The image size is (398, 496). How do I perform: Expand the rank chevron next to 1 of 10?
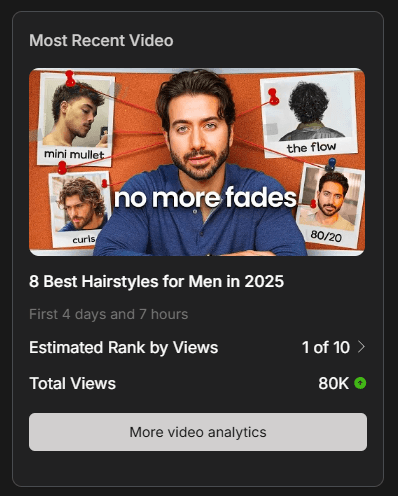click(x=361, y=347)
